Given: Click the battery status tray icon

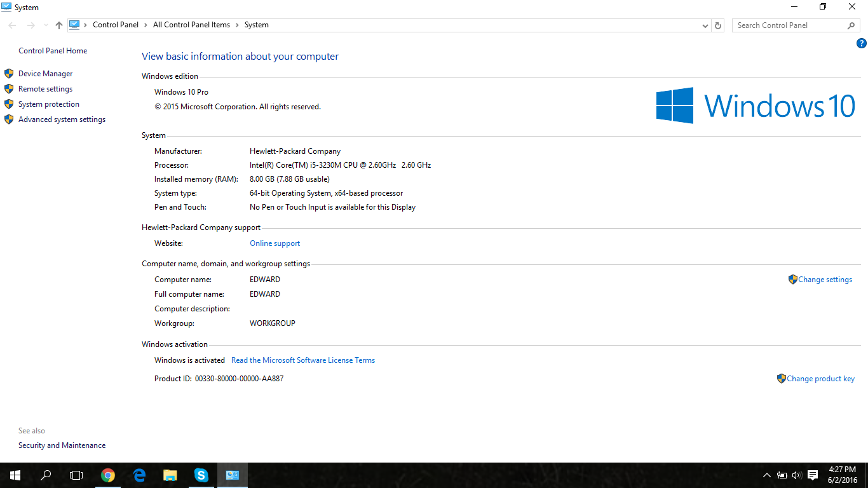Looking at the screenshot, I should 782,475.
